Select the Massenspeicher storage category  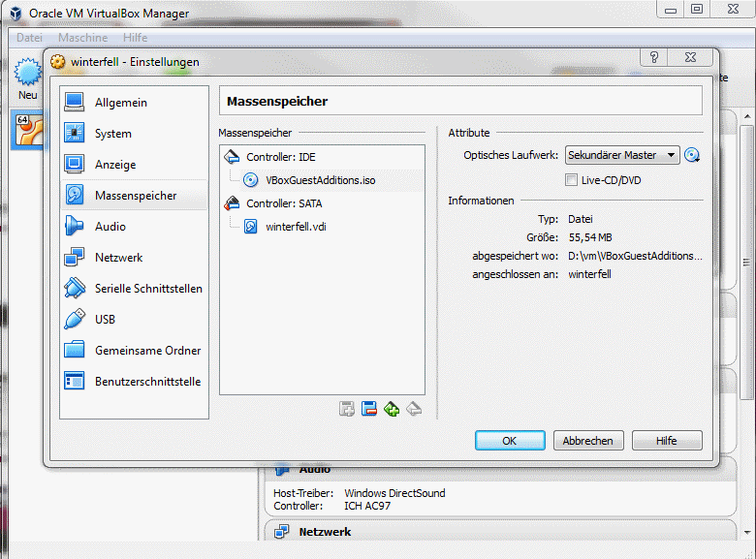[x=134, y=195]
